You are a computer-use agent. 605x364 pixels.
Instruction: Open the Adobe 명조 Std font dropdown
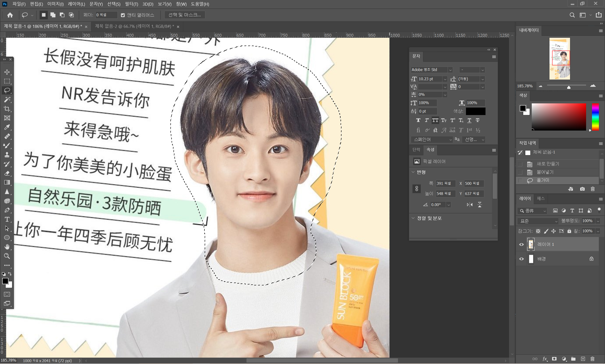click(450, 70)
